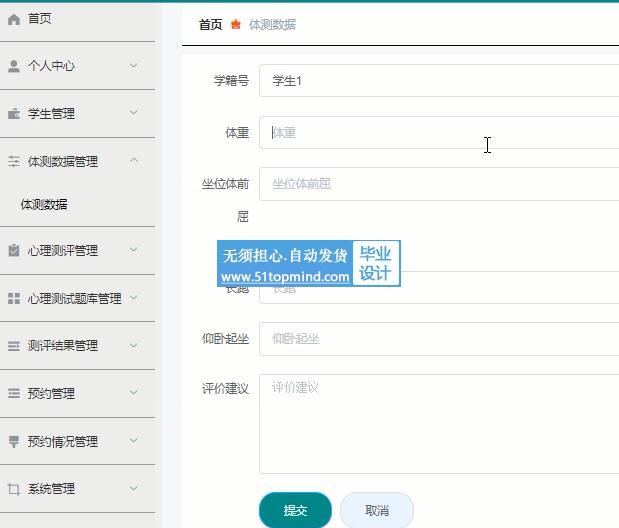Click the 体测数据管理 sliders icon
The width and height of the screenshot is (619, 528).
(x=14, y=161)
